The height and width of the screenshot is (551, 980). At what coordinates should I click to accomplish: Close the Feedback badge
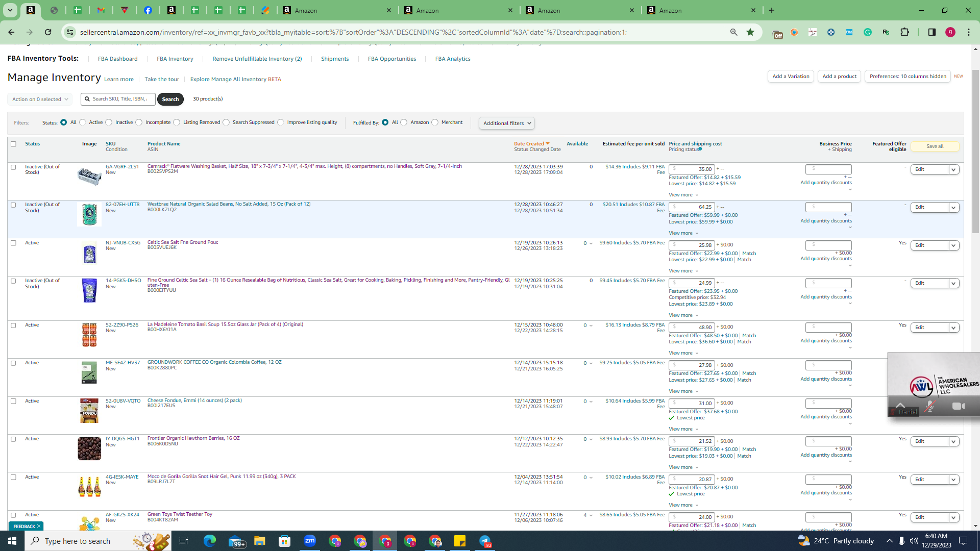coord(39,526)
